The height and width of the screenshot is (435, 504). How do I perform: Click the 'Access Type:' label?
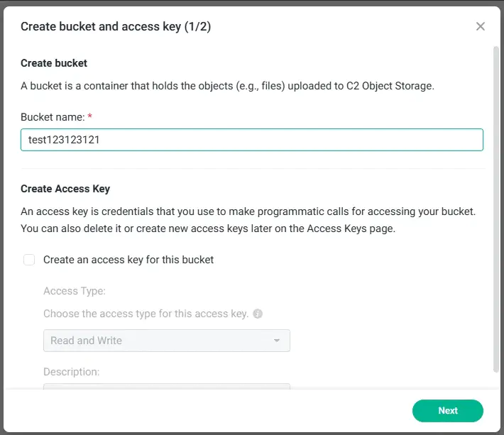click(74, 291)
